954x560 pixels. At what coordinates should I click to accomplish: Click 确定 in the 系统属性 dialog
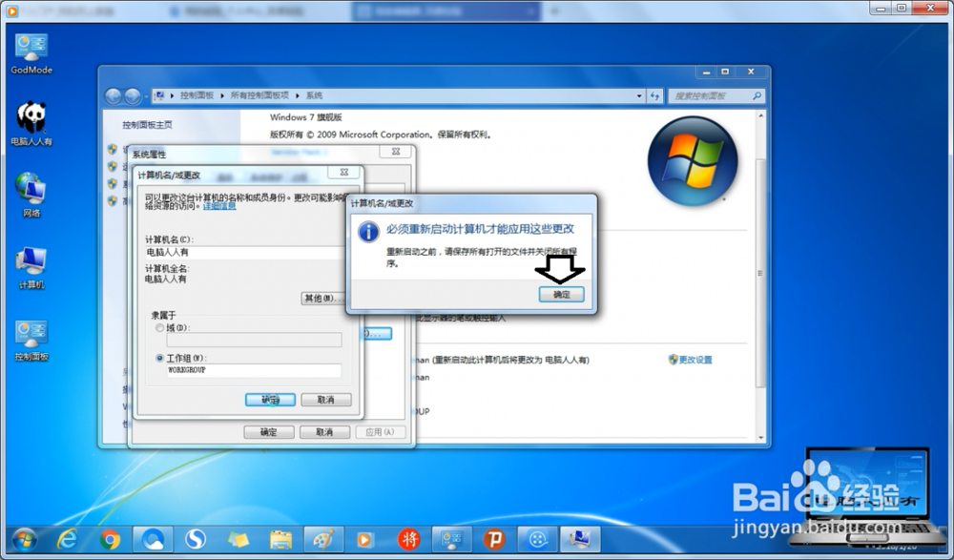pyautogui.click(x=269, y=431)
